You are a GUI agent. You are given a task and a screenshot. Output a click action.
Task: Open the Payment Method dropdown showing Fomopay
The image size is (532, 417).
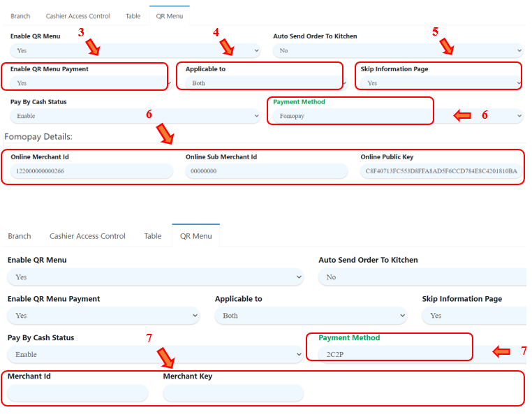349,116
